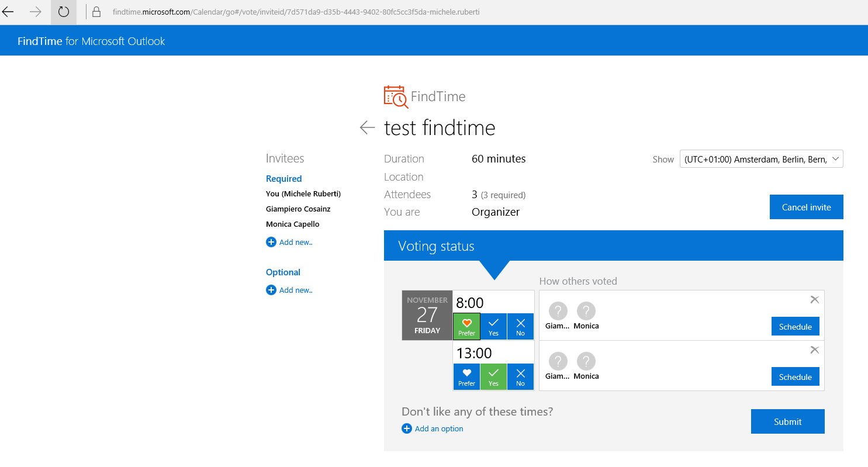Click the address bar URL field

(296, 12)
